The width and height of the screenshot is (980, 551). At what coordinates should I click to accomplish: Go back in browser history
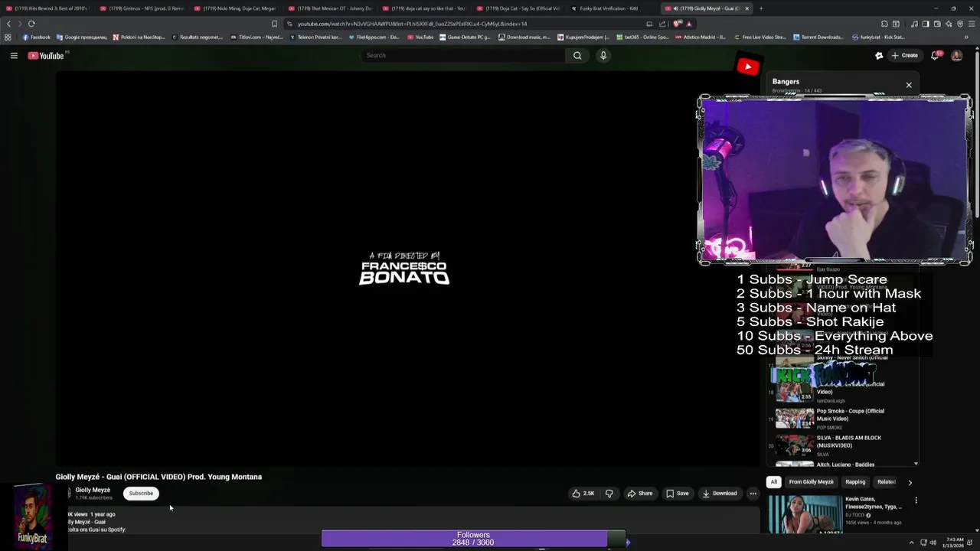tap(8, 24)
